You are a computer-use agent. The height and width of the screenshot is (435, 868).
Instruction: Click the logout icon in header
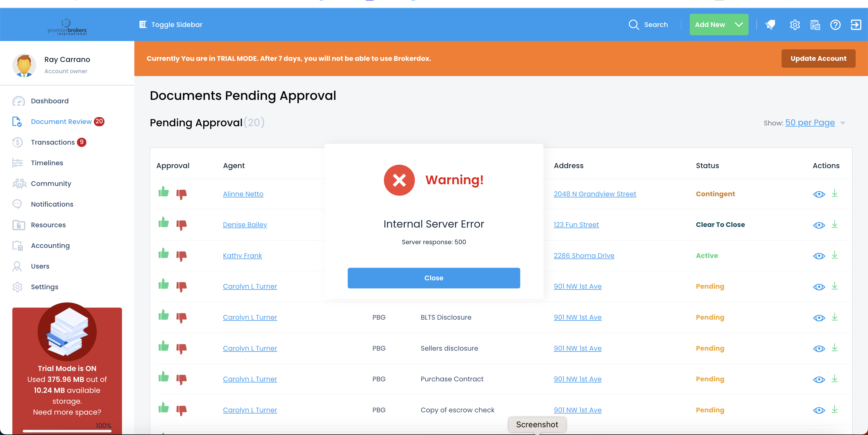pyautogui.click(x=856, y=25)
